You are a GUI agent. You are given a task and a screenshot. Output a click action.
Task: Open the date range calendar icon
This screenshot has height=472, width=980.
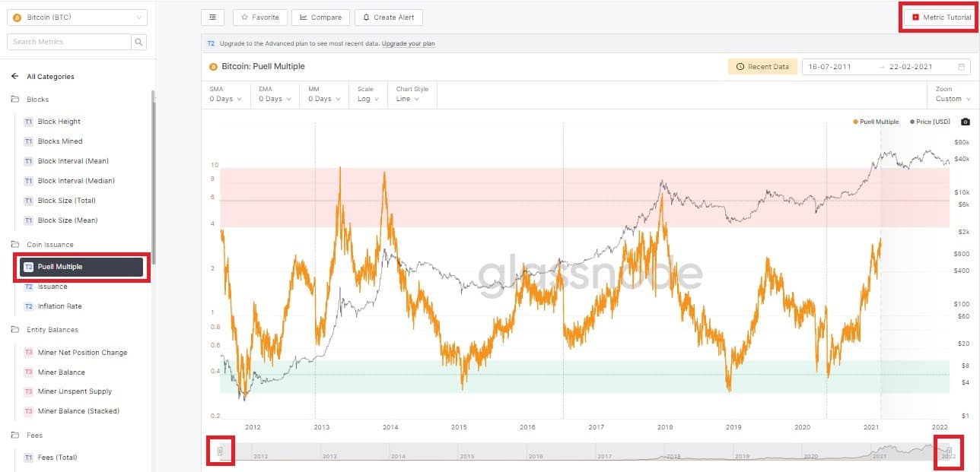point(962,67)
